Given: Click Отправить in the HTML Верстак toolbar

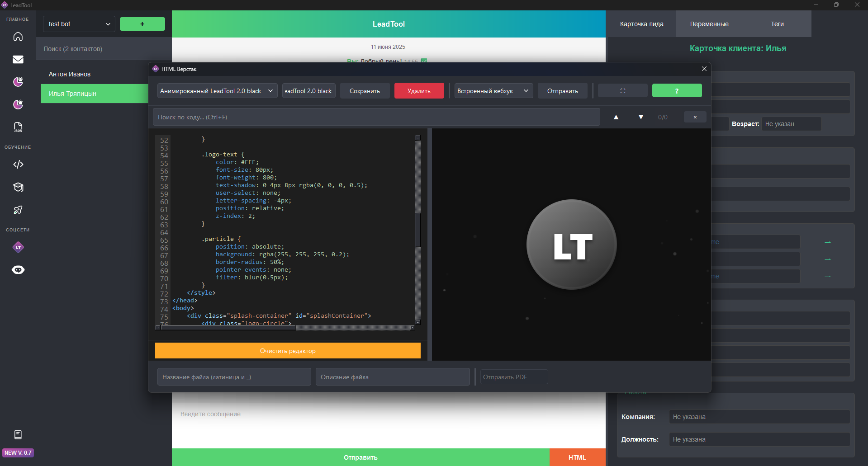Looking at the screenshot, I should (x=563, y=91).
